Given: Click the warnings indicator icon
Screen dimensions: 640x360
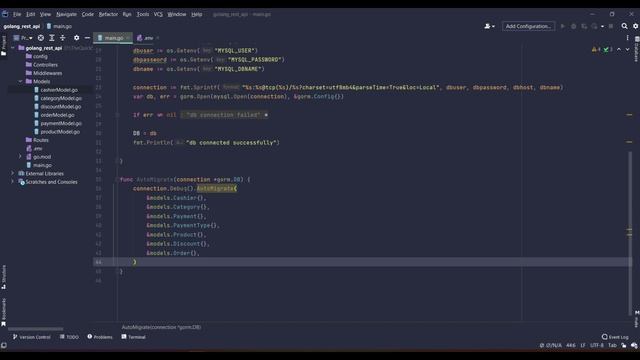Looking at the screenshot, I should point(596,49).
